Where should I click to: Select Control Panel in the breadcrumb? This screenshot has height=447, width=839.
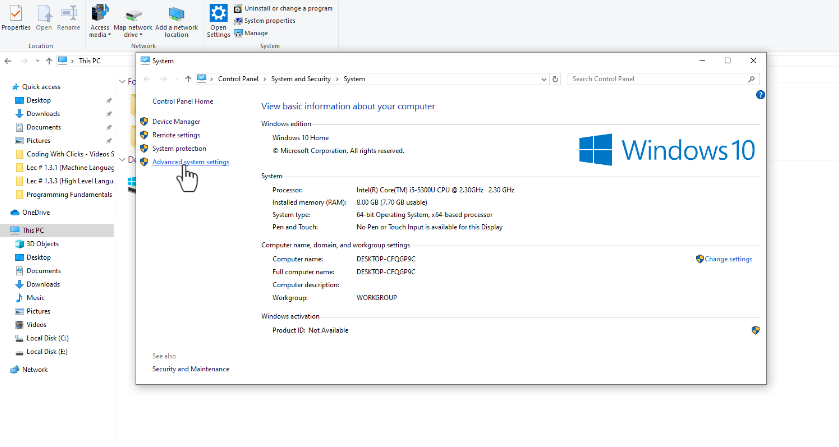238,79
